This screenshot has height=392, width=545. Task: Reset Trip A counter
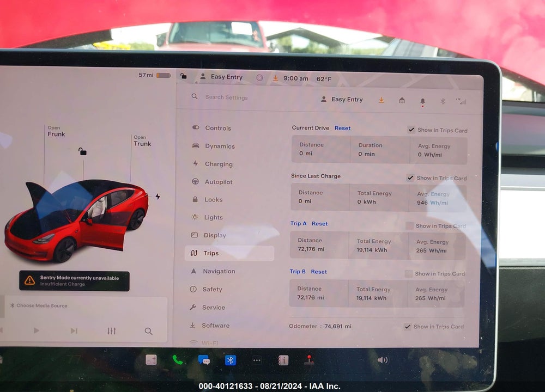pos(319,224)
